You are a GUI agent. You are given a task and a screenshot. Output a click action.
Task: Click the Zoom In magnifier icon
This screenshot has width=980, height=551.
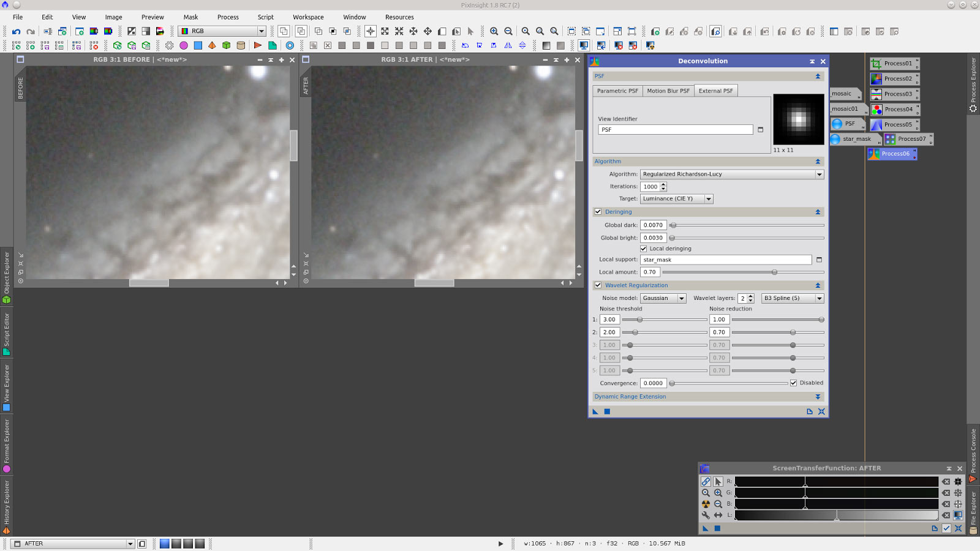tap(494, 31)
